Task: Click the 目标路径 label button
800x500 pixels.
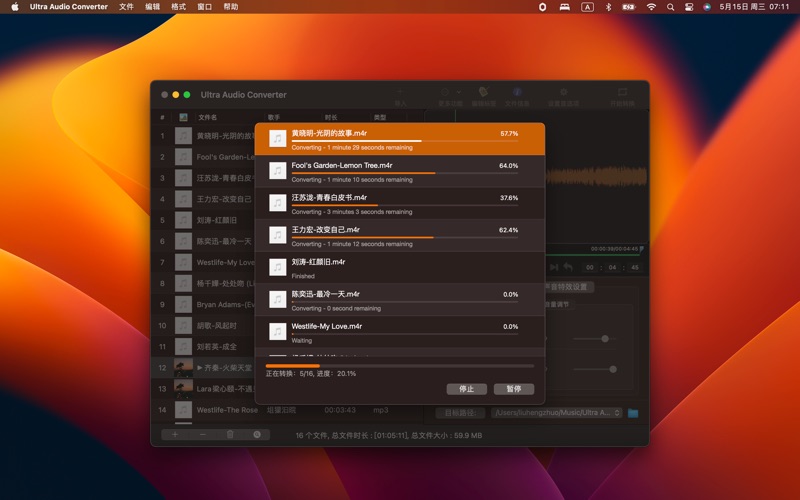Action: [x=460, y=413]
